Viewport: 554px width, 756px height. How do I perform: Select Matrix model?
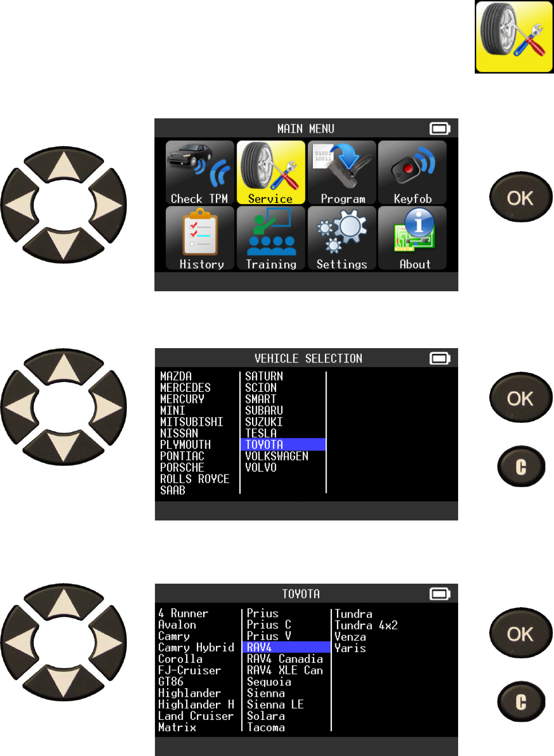[177, 727]
